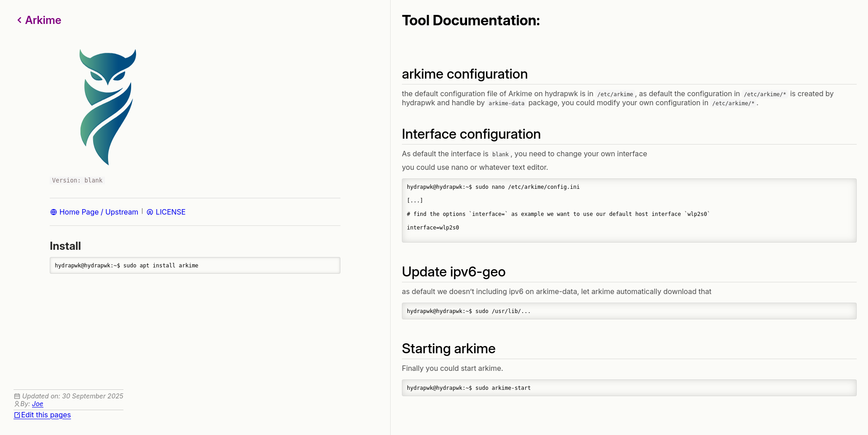
Task: Click the Arkime owl logo
Action: pyautogui.click(x=108, y=107)
